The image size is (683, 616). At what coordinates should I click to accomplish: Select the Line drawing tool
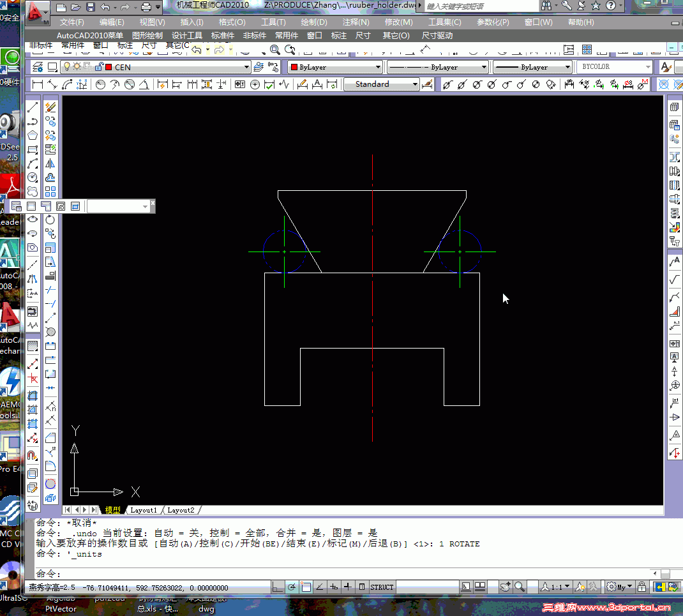(x=33, y=107)
